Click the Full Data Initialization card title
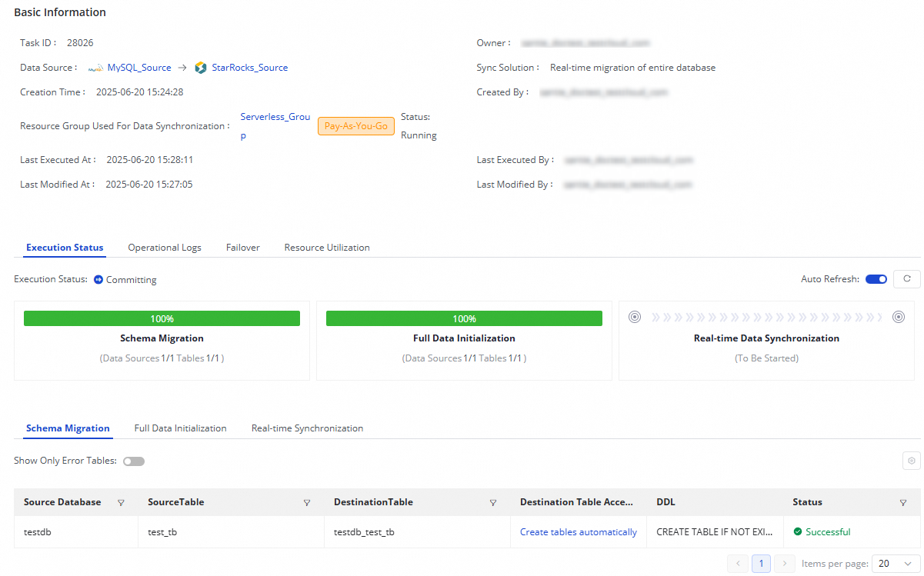The image size is (924, 576). (x=464, y=338)
